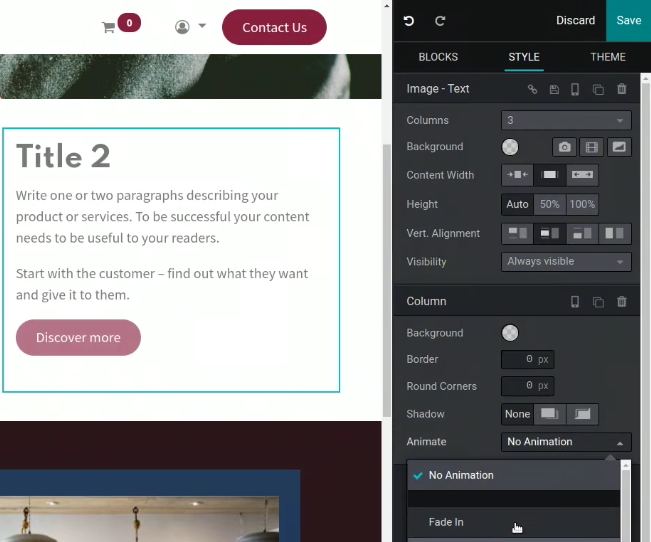Click the Title 2 heading
This screenshot has height=542, width=651.
coord(63,156)
